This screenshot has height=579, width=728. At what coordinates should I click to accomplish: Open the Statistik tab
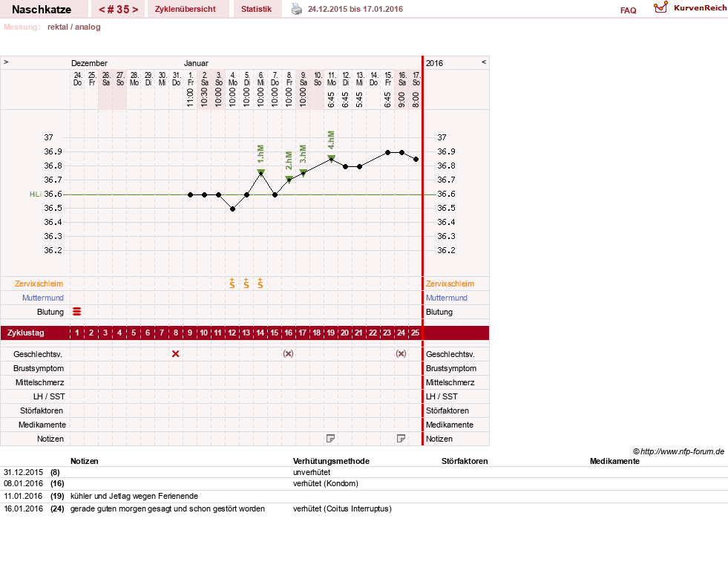[x=256, y=10]
